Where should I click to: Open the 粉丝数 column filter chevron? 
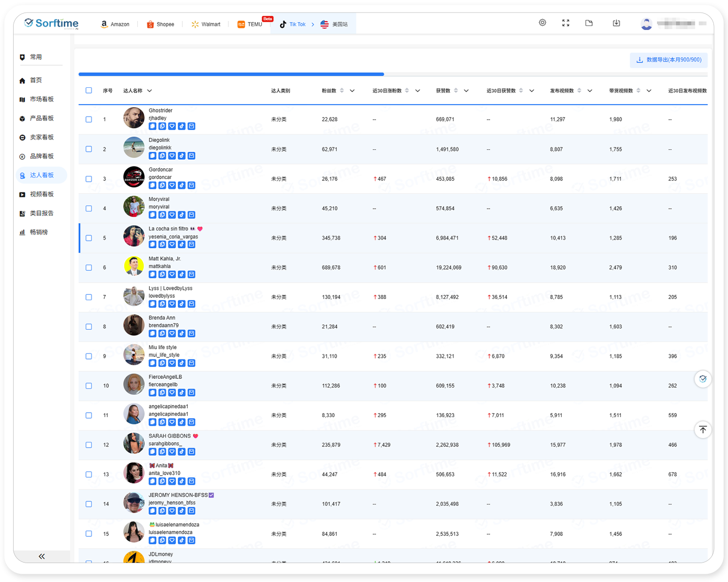(352, 91)
